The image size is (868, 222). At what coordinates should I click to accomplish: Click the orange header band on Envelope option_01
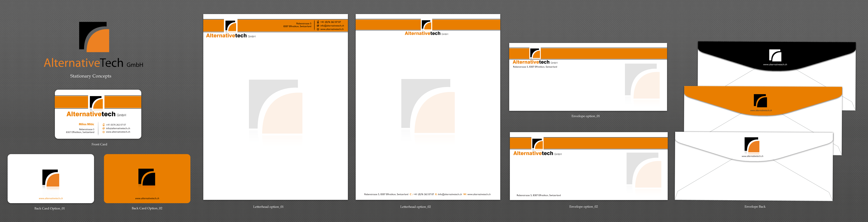[603, 54]
